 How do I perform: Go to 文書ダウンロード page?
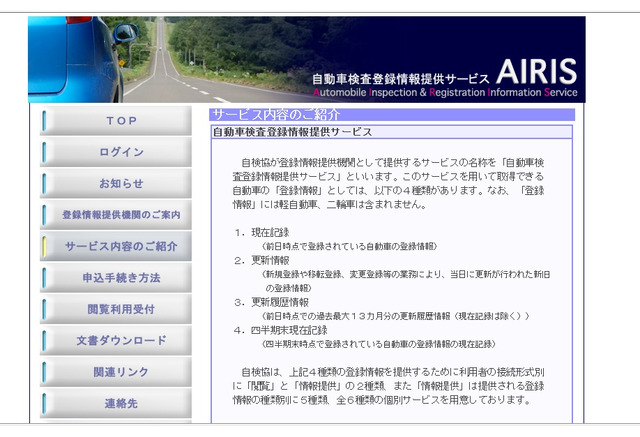[x=116, y=341]
